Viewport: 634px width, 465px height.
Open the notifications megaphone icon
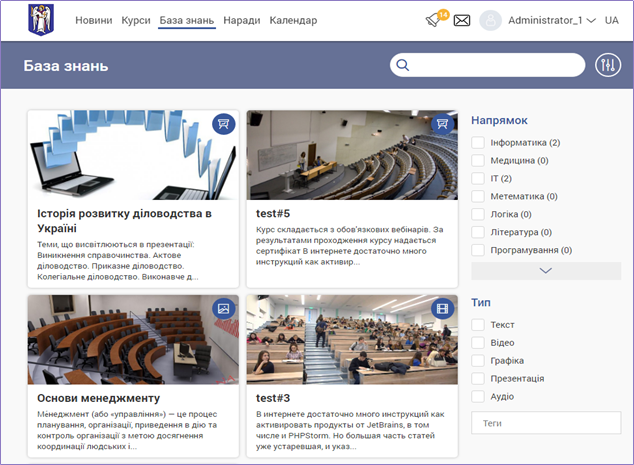point(434,20)
